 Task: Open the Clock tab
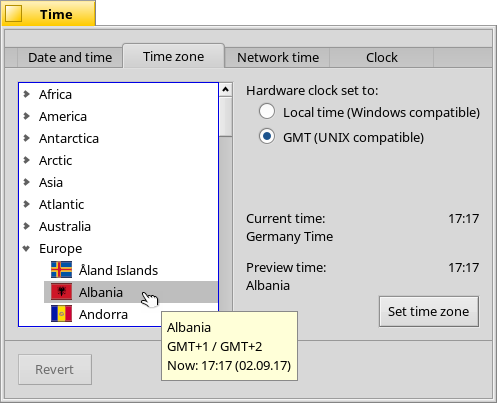382,57
